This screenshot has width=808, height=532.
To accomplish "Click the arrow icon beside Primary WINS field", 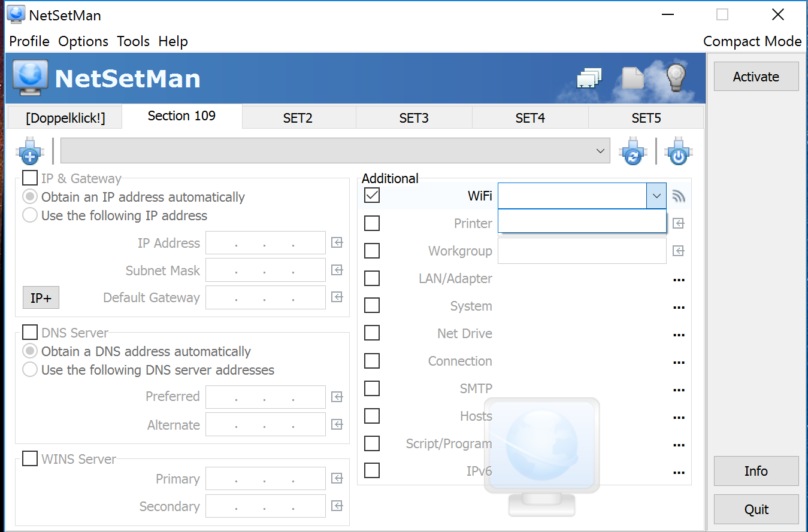I will tap(337, 478).
